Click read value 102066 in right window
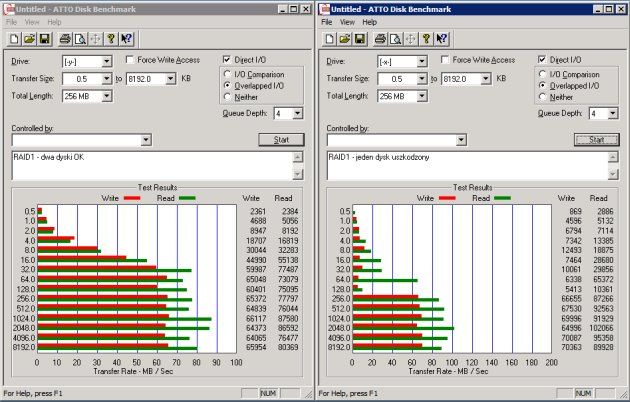Viewport: 630px width, 402px height. 601,328
